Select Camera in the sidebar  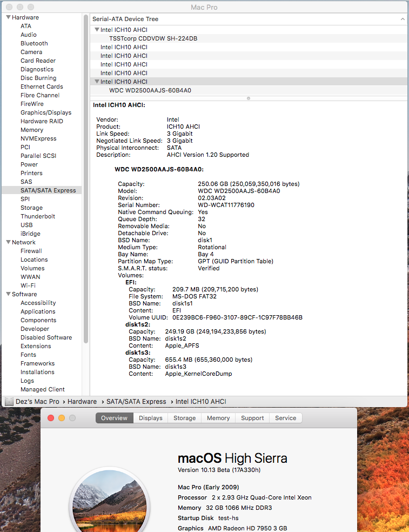click(31, 52)
